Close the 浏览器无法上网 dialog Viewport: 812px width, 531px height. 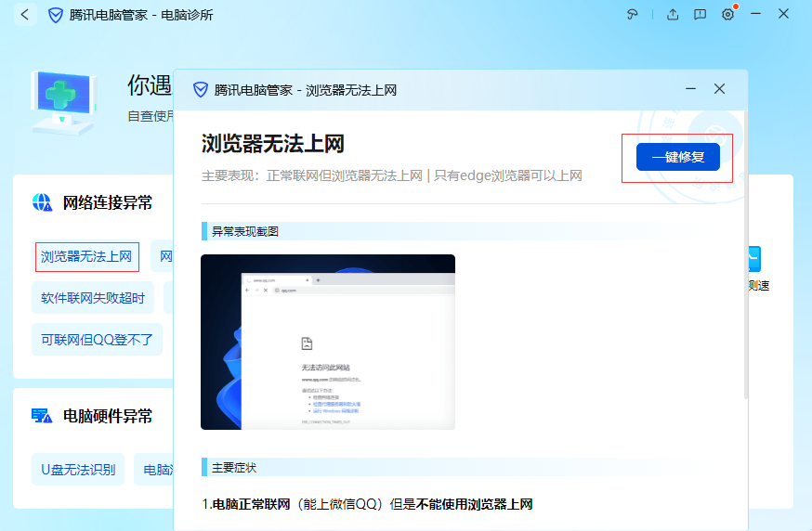[719, 89]
